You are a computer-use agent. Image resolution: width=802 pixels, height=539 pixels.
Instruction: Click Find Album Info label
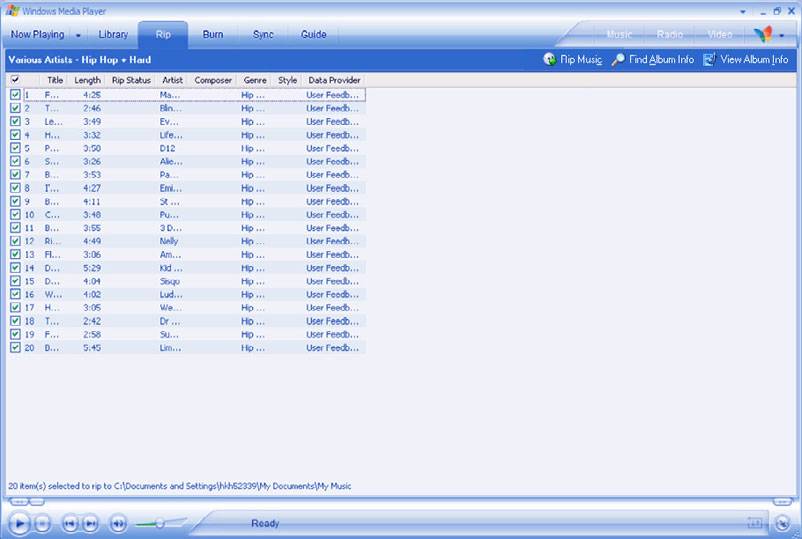pos(661,59)
